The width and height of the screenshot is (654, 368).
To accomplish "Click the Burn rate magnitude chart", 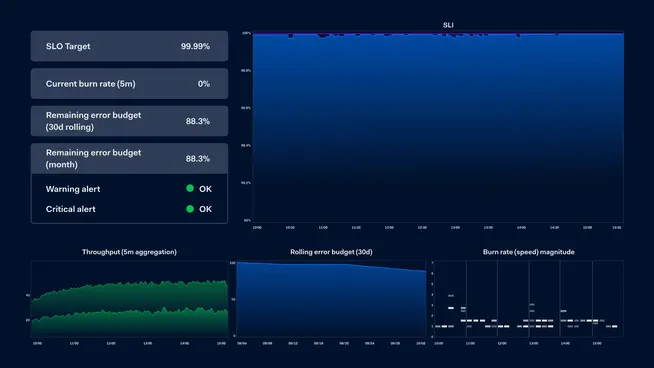I will pyautogui.click(x=529, y=299).
